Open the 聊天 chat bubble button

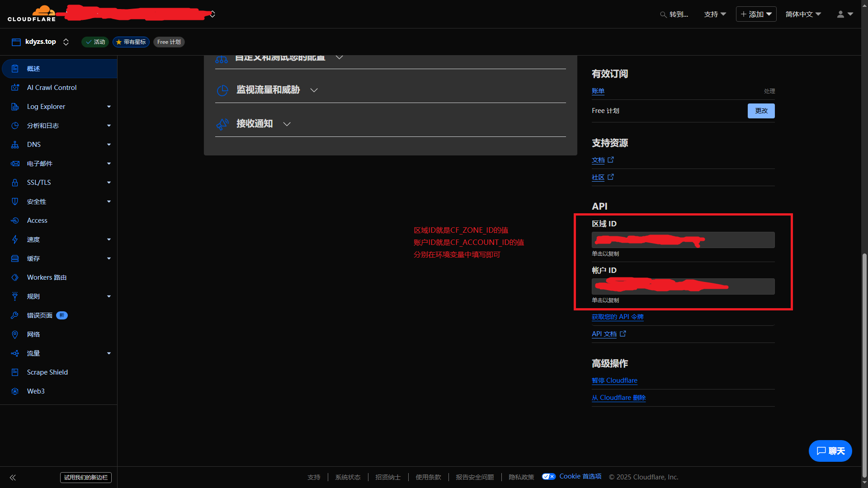(x=830, y=451)
